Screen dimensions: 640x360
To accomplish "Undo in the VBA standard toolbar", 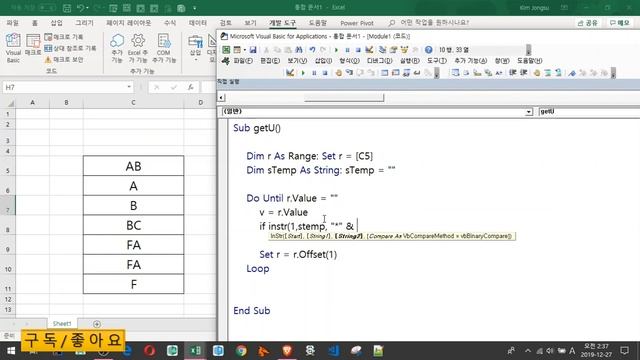I will point(312,50).
